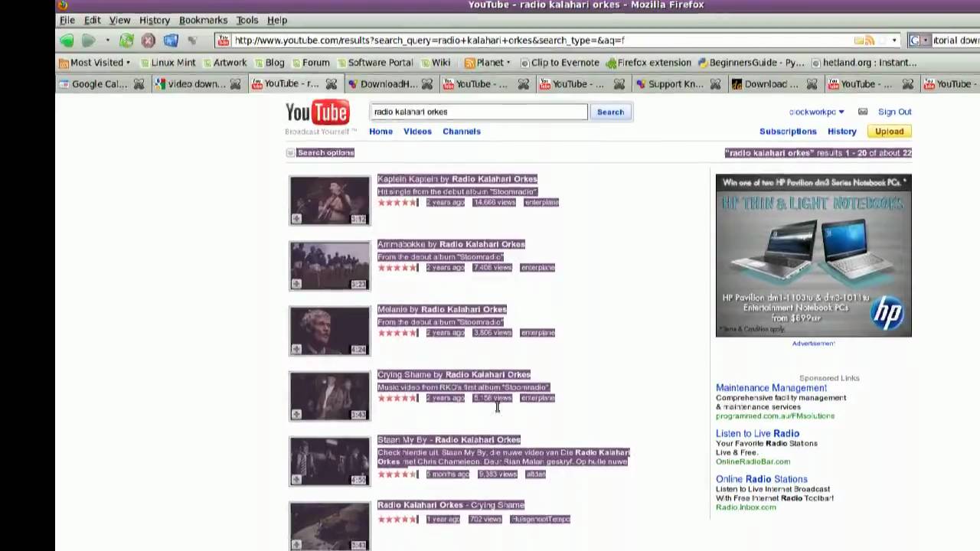This screenshot has height=551, width=980.
Task: Open the Firefox extension bookmark
Action: [x=648, y=63]
